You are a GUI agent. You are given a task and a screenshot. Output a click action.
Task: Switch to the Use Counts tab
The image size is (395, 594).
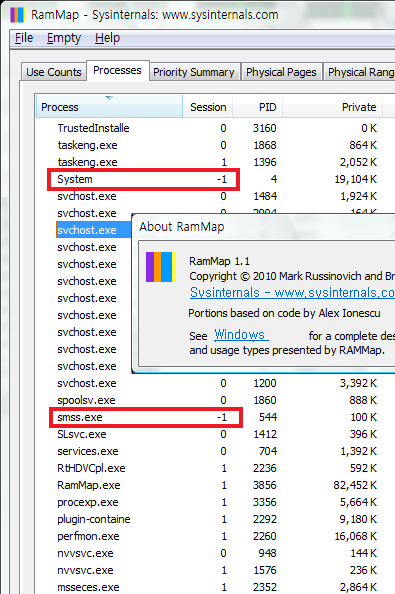(x=54, y=72)
